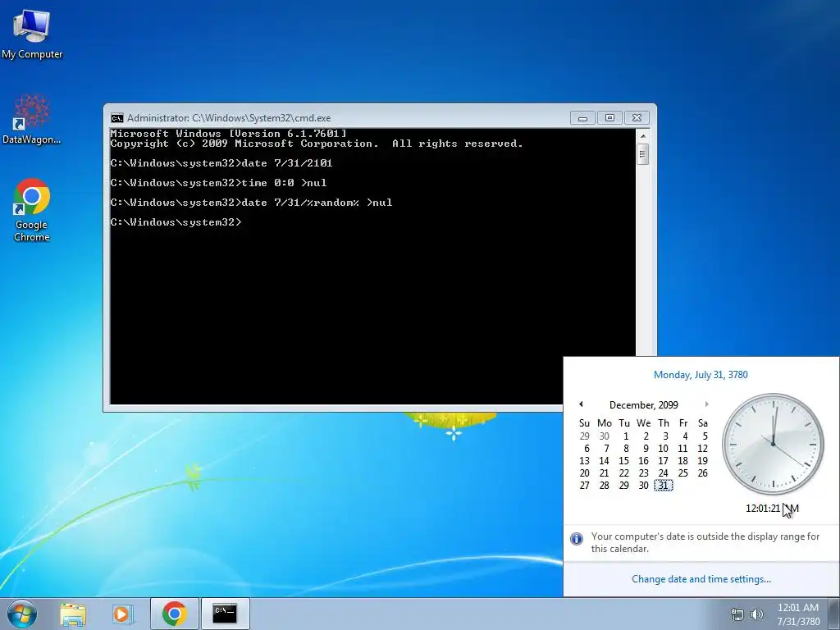The height and width of the screenshot is (630, 840).
Task: Select December 22 in the calendar
Action: click(x=623, y=473)
